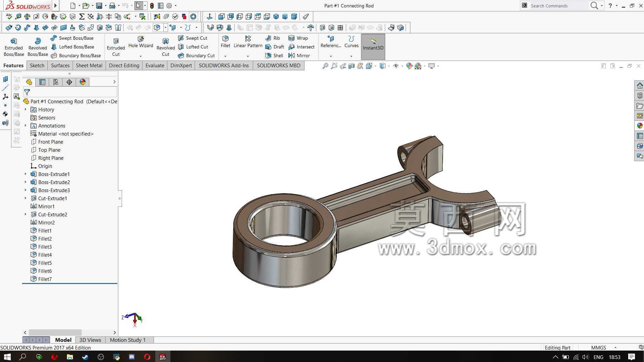The width and height of the screenshot is (644, 362).
Task: Open the Reference Geometry dropdown
Action: tap(331, 56)
